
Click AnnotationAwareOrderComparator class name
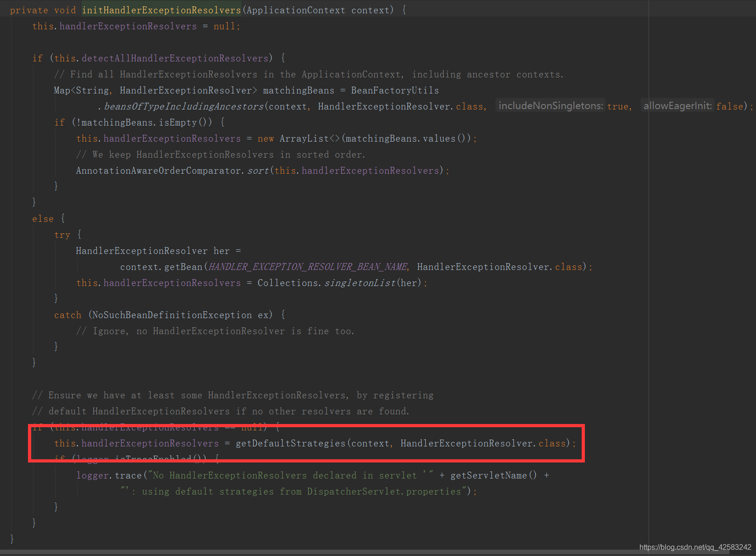tap(158, 171)
